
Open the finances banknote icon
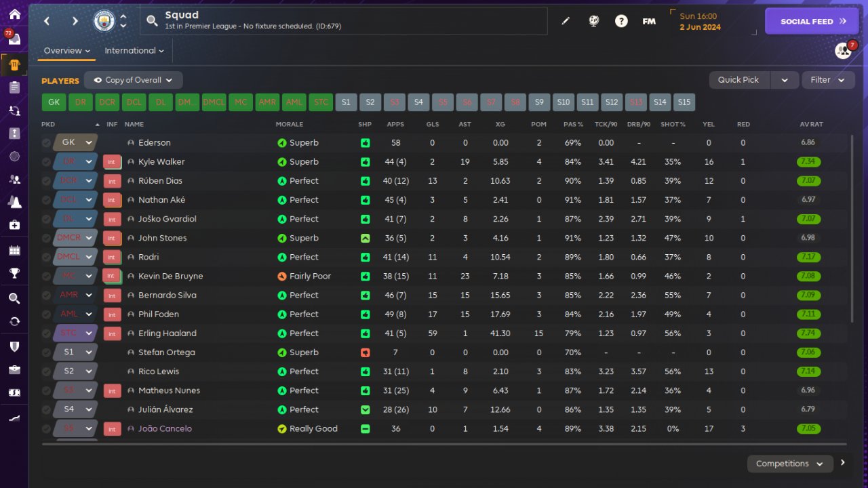point(14,393)
